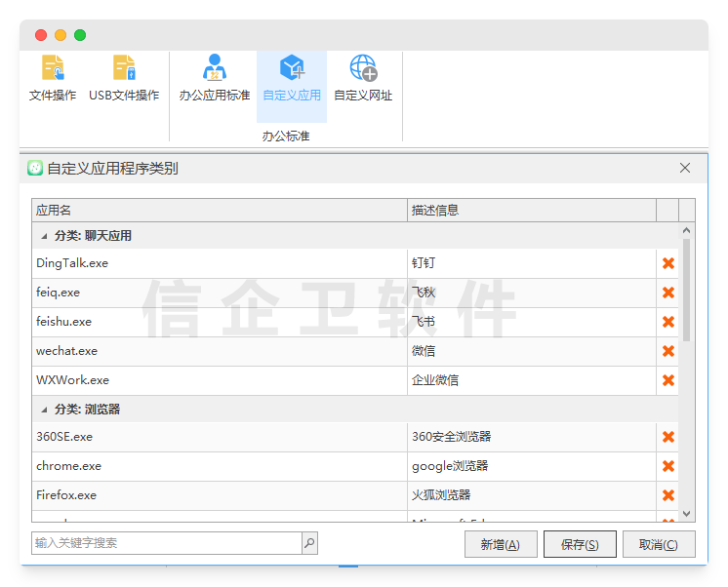Click the scrollbar down arrow
728x587 pixels.
click(x=687, y=513)
